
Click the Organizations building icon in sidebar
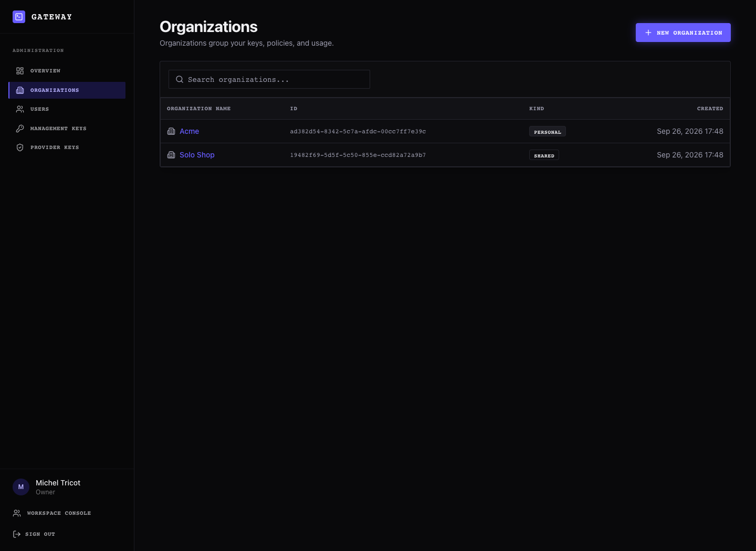(20, 90)
